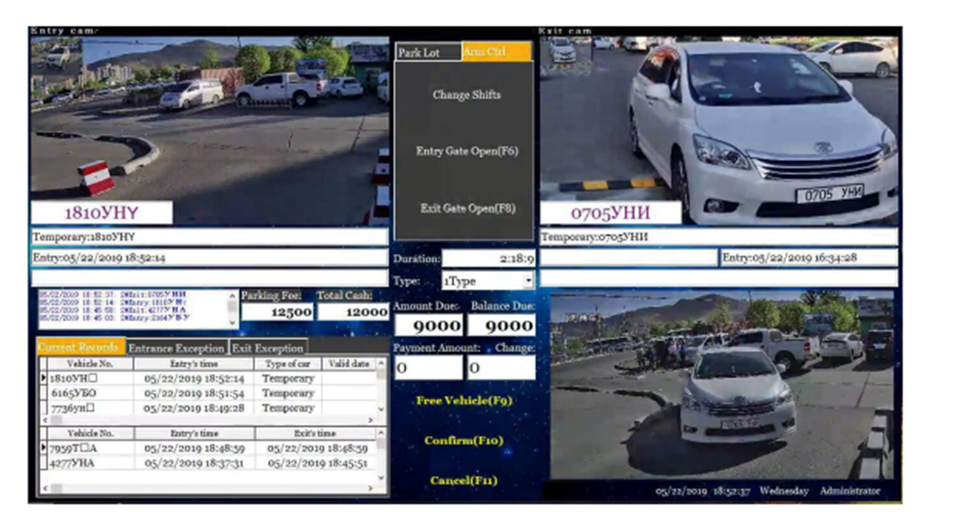This screenshot has height=512, width=980.
Task: Open the Type dropdown list
Action: coord(527,281)
